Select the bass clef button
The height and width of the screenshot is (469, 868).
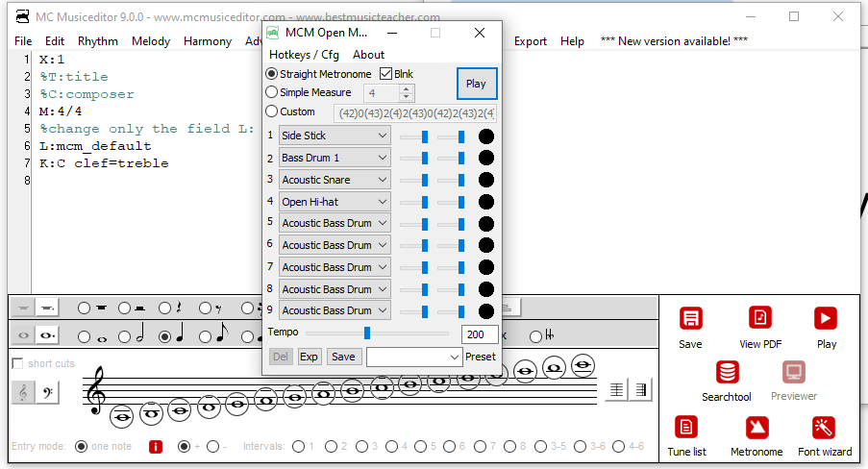[x=48, y=392]
